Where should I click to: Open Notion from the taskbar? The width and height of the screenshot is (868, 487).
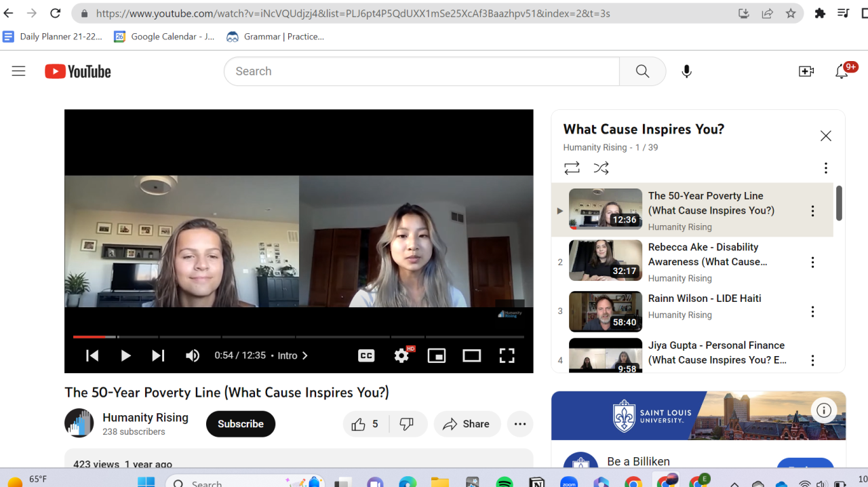(x=536, y=482)
